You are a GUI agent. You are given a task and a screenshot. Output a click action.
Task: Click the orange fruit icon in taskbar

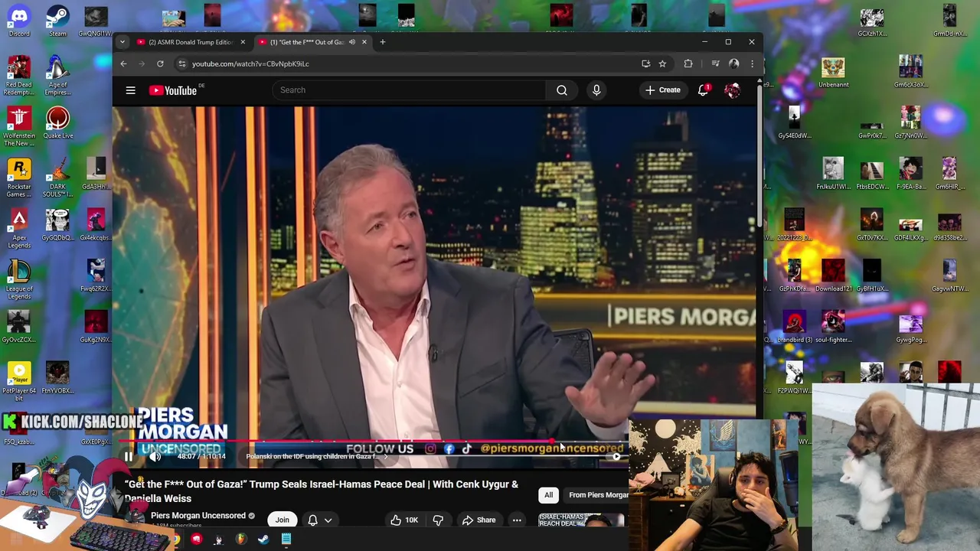241,540
